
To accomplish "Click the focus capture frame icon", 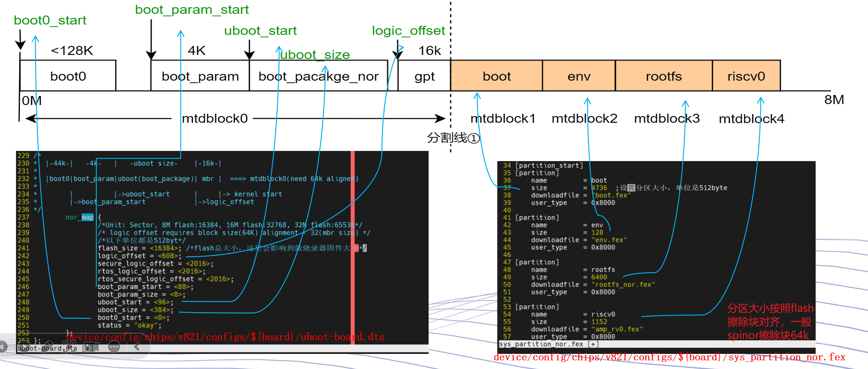I will coord(69,347).
